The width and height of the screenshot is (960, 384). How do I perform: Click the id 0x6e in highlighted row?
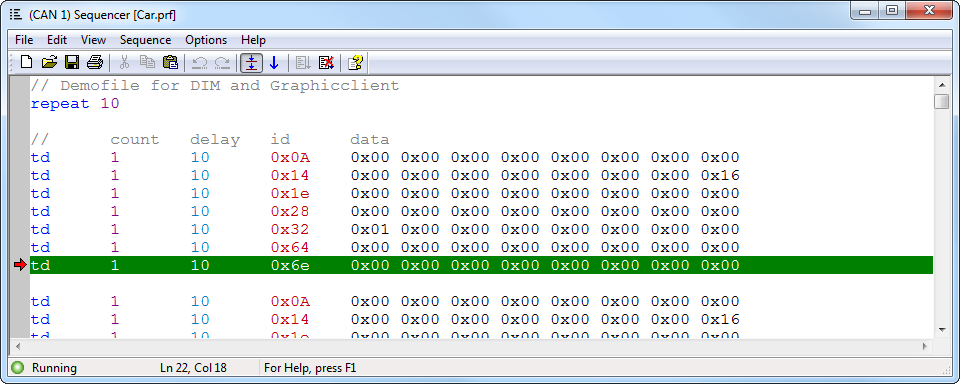tap(290, 265)
